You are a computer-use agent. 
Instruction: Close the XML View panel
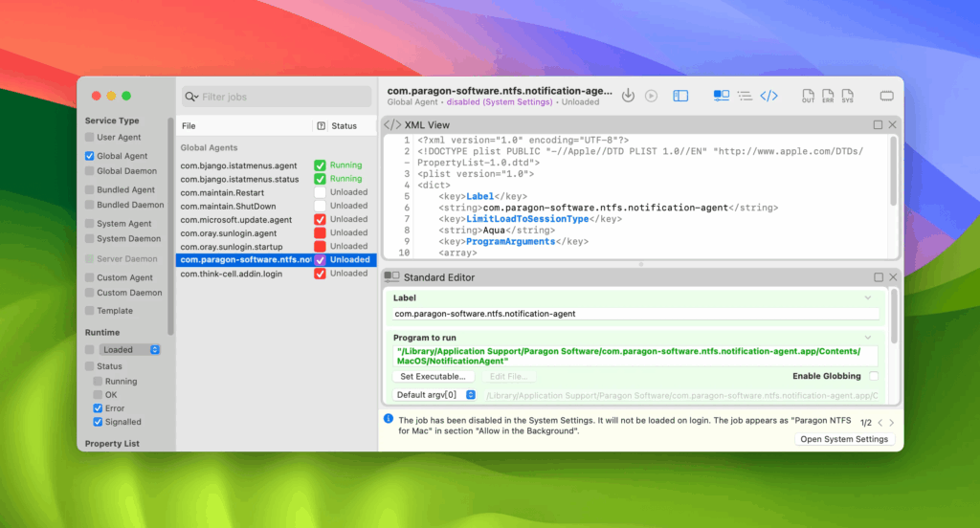click(x=892, y=125)
